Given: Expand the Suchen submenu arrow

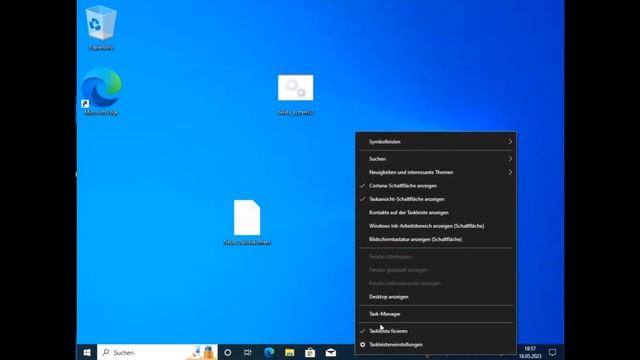Looking at the screenshot, I should click(x=510, y=159).
